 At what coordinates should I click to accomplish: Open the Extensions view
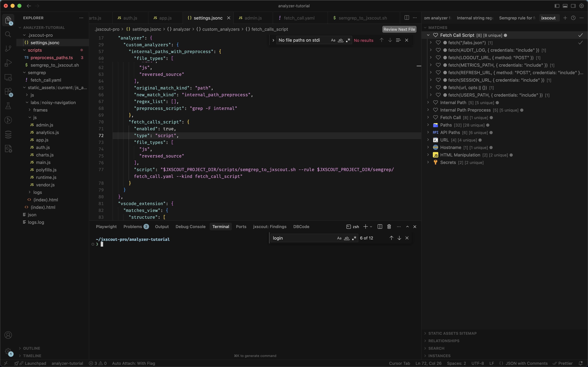point(8,91)
